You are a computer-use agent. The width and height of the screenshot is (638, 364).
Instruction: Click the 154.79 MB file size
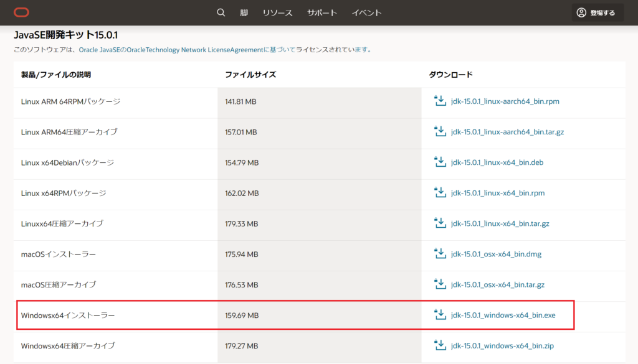(242, 162)
